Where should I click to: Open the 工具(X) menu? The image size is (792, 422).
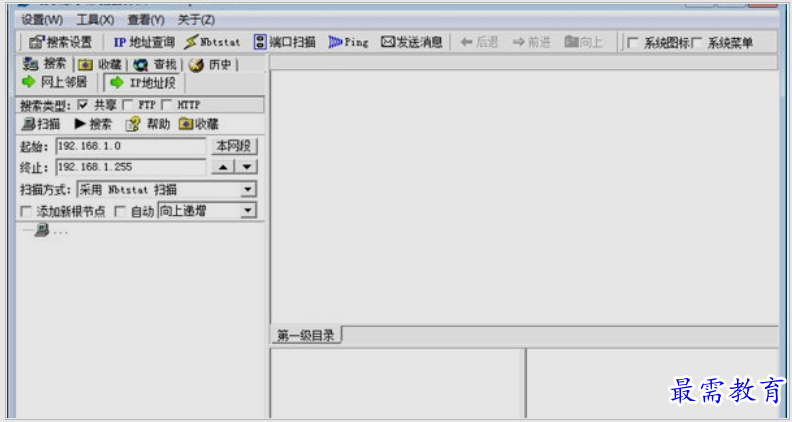[95, 20]
